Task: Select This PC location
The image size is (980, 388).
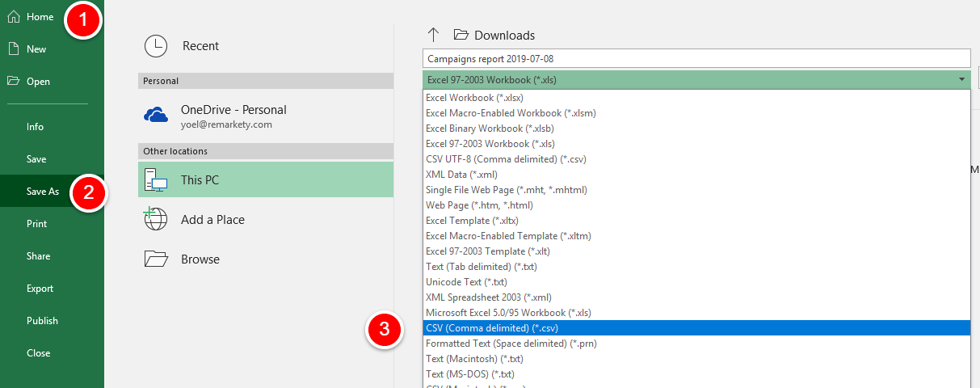Action: (266, 179)
